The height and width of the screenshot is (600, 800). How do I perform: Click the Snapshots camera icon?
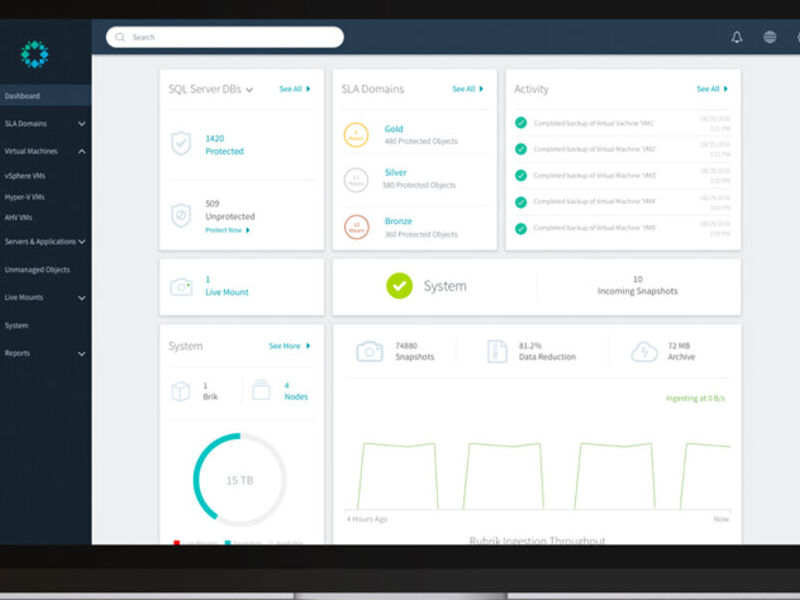pyautogui.click(x=369, y=352)
